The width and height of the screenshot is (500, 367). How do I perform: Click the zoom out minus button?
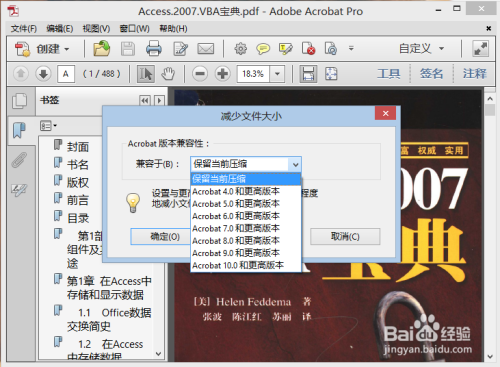[x=200, y=73]
